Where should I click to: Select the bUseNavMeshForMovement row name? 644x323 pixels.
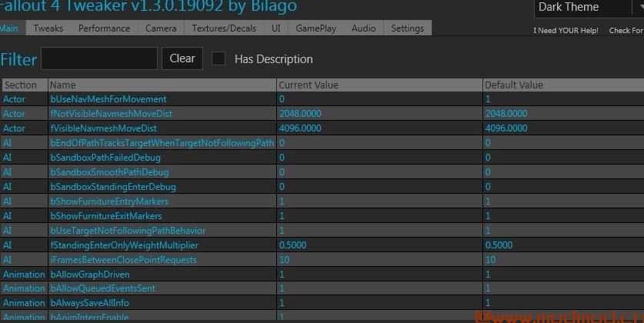[x=108, y=99]
